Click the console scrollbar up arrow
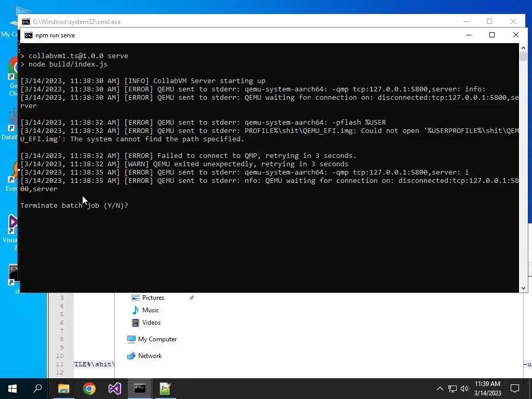 click(523, 48)
